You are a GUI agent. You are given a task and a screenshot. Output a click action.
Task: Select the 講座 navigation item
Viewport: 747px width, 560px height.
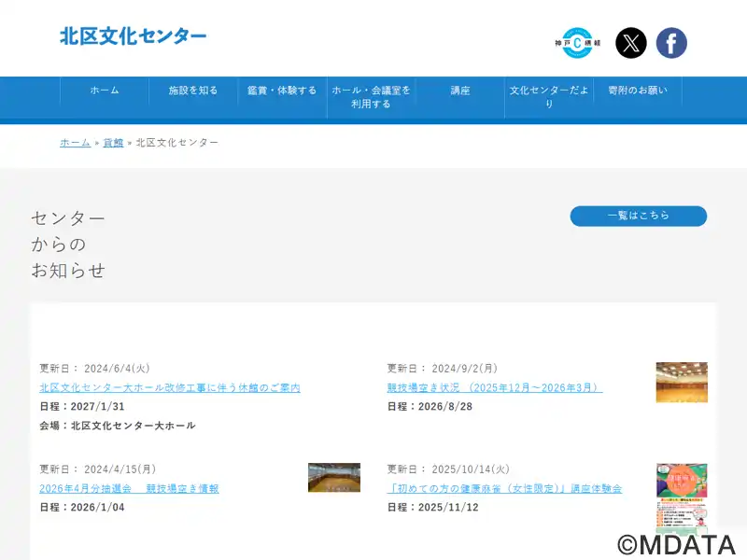460,91
